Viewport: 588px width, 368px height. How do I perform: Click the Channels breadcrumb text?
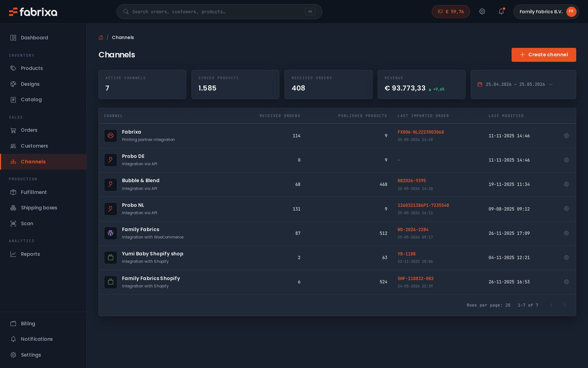click(x=123, y=38)
